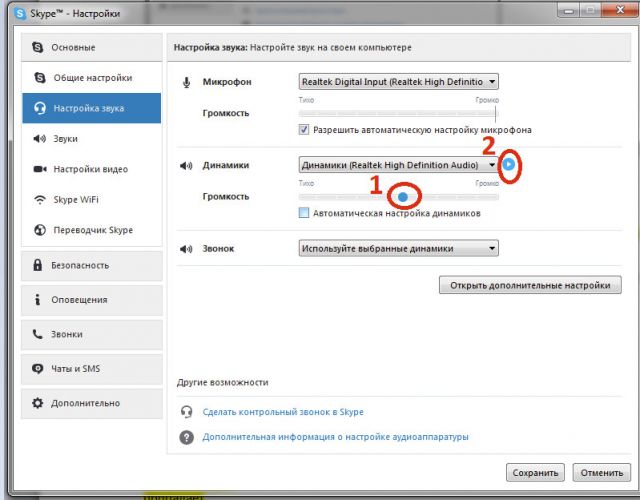Minimize the Skype settings window
640x500 pixels.
[568, 10]
